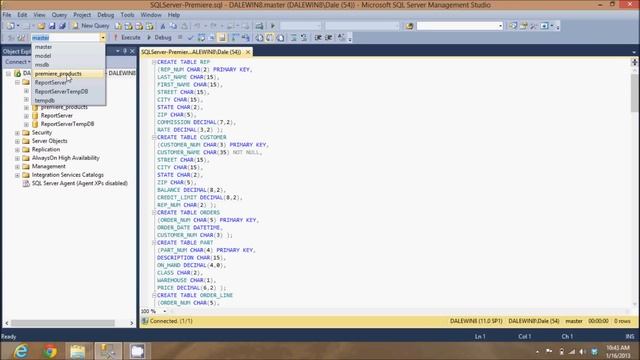640x360 pixels.
Task: Select Results to File mode
Action: (x=280, y=38)
